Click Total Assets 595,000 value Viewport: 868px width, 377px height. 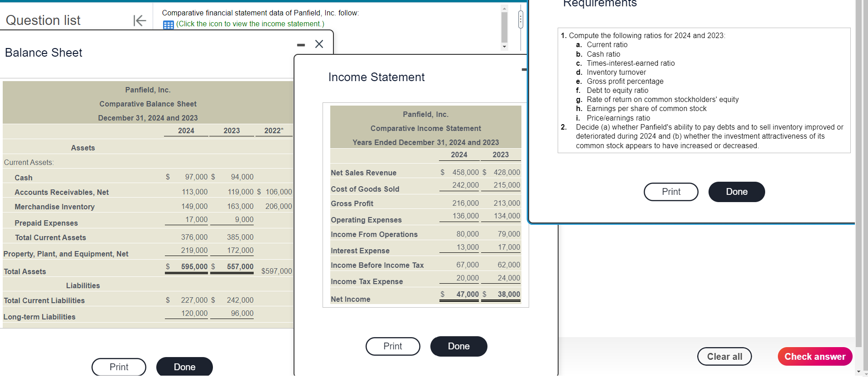click(194, 266)
